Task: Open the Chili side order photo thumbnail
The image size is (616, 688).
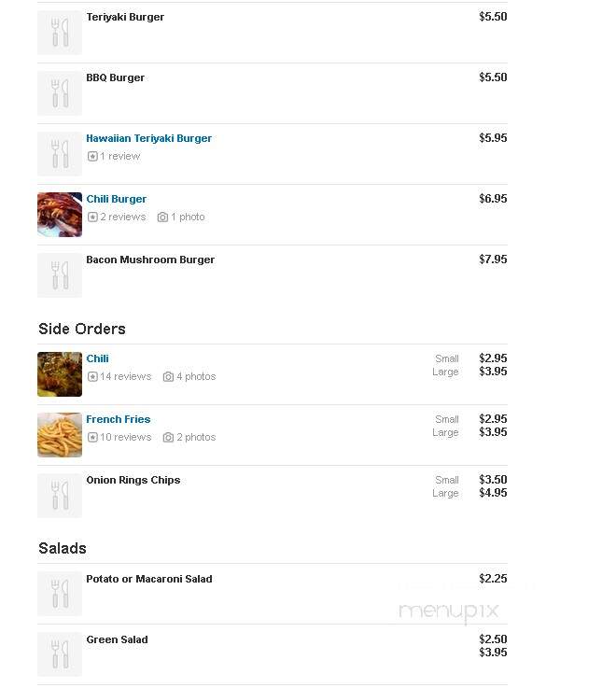Action: (x=60, y=374)
